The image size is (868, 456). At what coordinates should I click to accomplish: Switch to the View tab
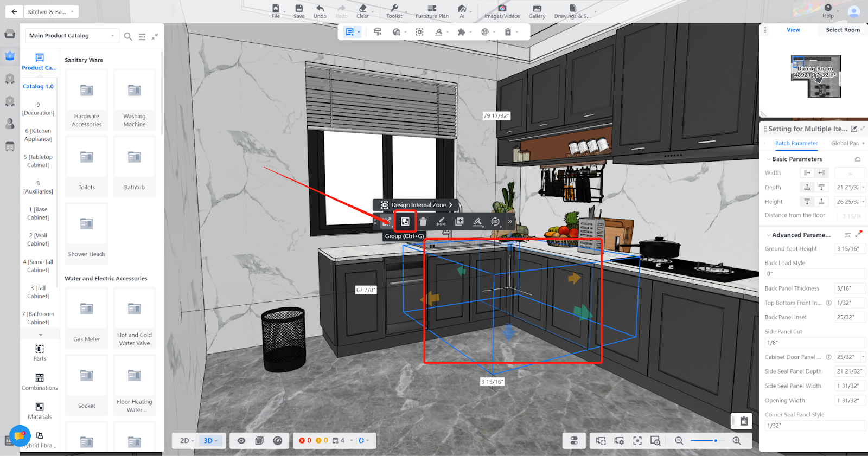(x=793, y=30)
